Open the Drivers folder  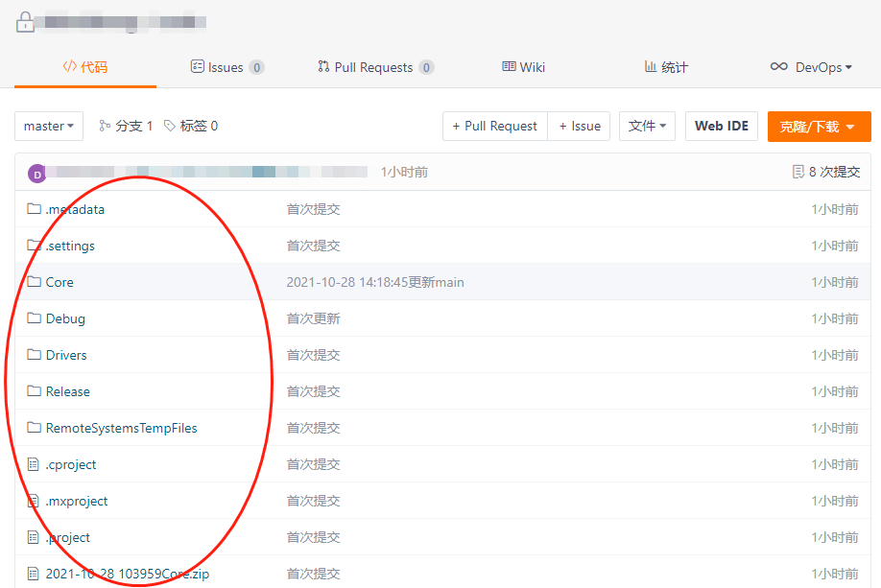(65, 355)
